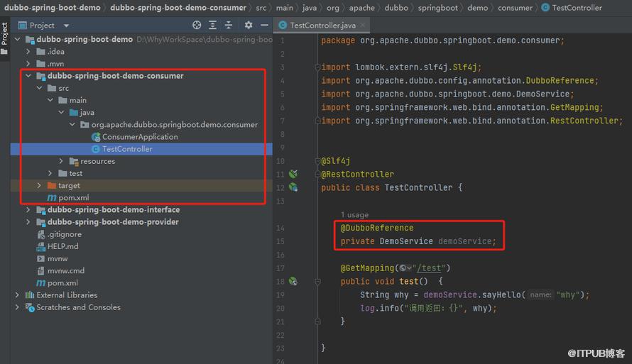This screenshot has height=364, width=632.
Task: Click the "/test" mapping link
Action: click(x=429, y=268)
